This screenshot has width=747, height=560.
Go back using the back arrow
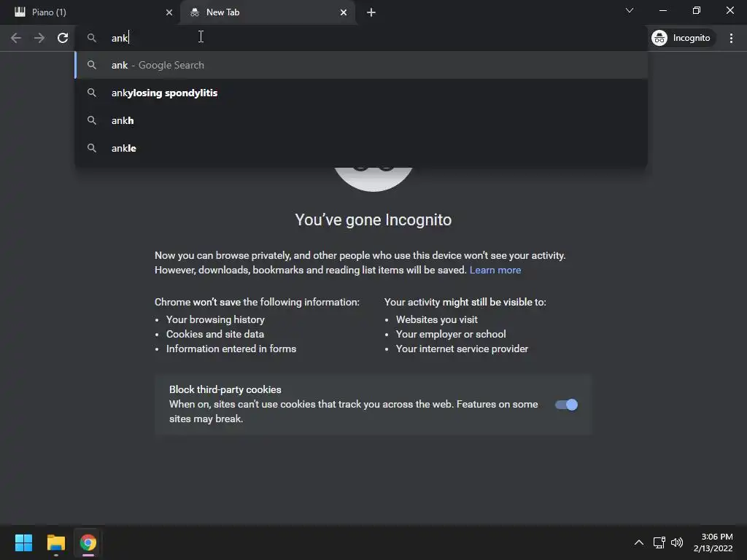16,38
